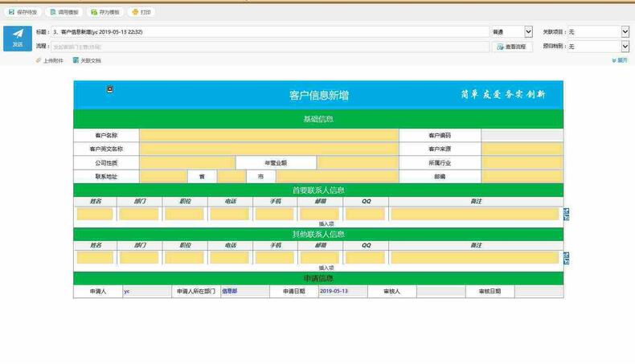Click 首要联系人 电话 input cell
The image size is (635, 364).
pyautogui.click(x=230, y=214)
